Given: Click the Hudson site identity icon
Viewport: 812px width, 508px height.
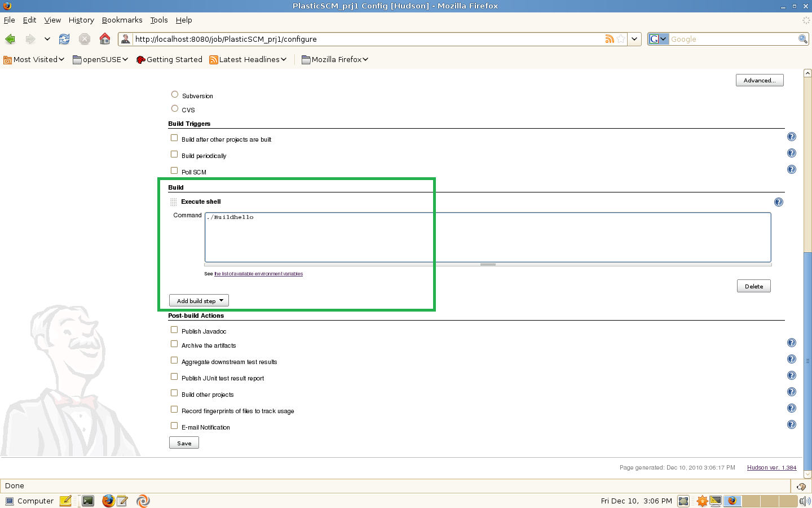Looking at the screenshot, I should [x=126, y=39].
